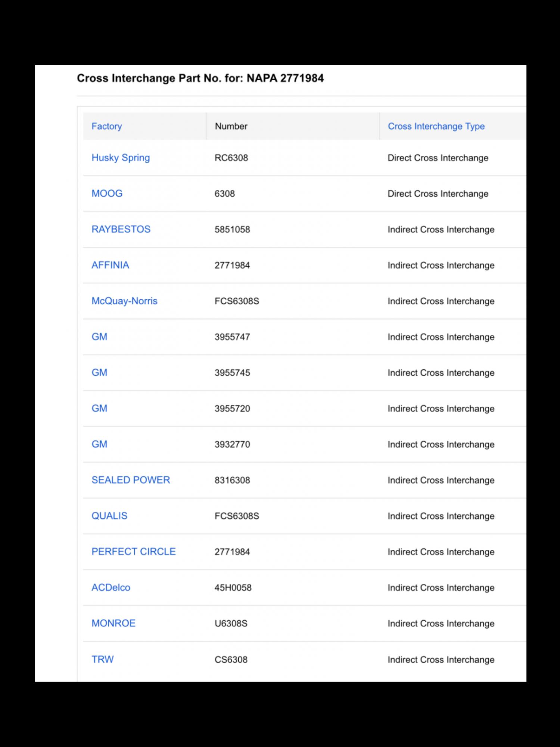
Task: Select the MOOG factory link
Action: tap(107, 193)
